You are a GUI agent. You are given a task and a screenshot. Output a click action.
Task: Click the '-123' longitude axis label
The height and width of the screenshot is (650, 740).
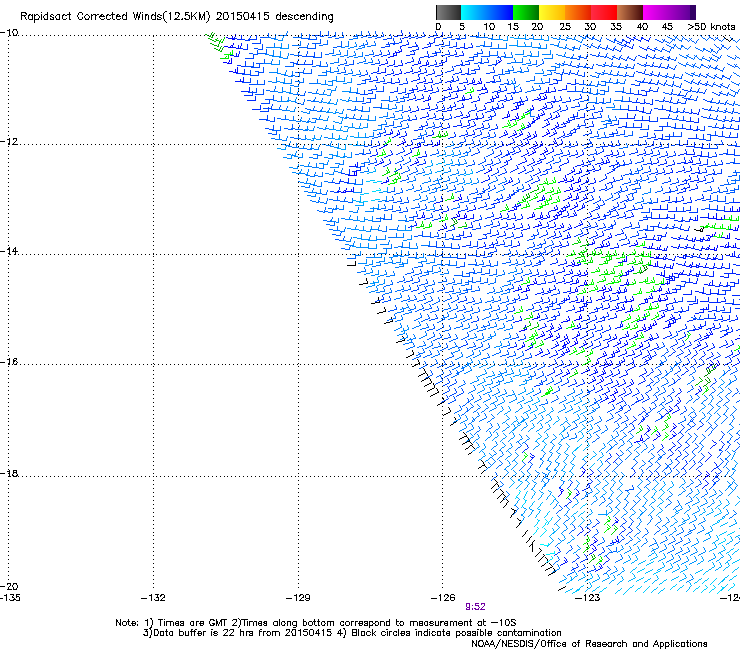coord(588,598)
